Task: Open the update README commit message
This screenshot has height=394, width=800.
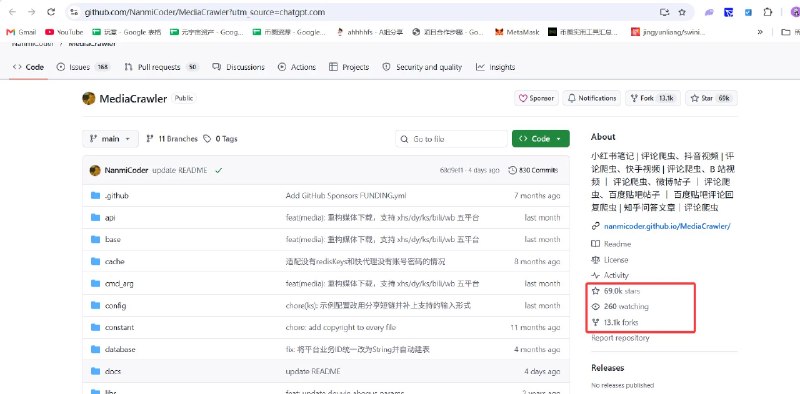Action: pyautogui.click(x=180, y=170)
